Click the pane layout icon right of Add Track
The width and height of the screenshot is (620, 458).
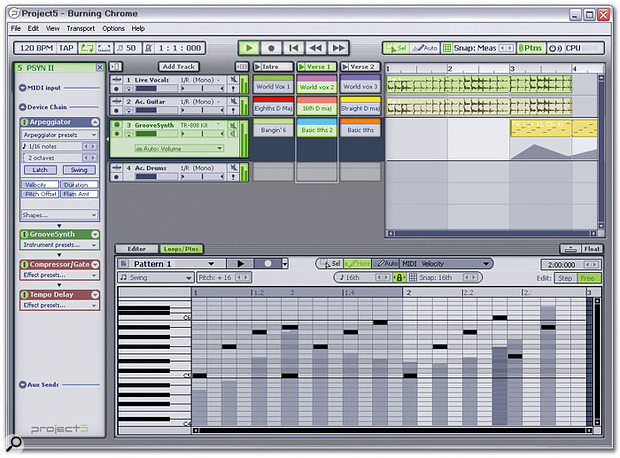[242, 67]
